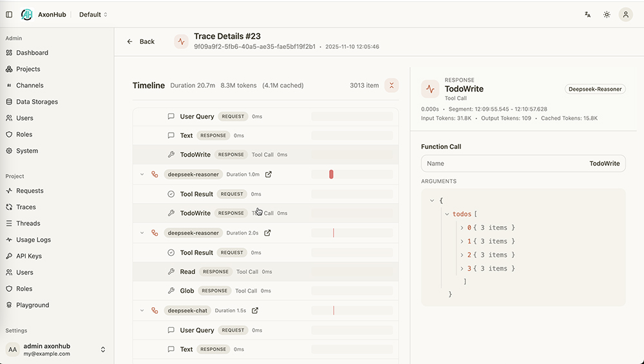Expand todos item 0 in arguments

tap(462, 227)
